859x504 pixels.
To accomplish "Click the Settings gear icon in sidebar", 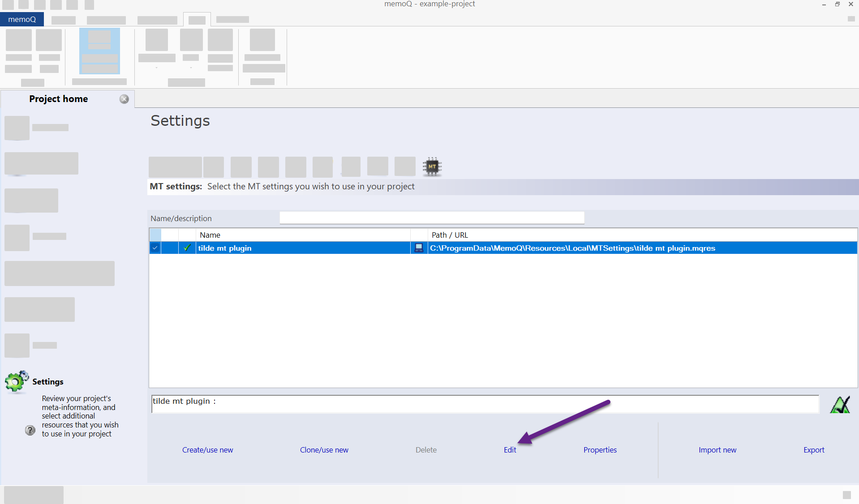I will (x=17, y=382).
